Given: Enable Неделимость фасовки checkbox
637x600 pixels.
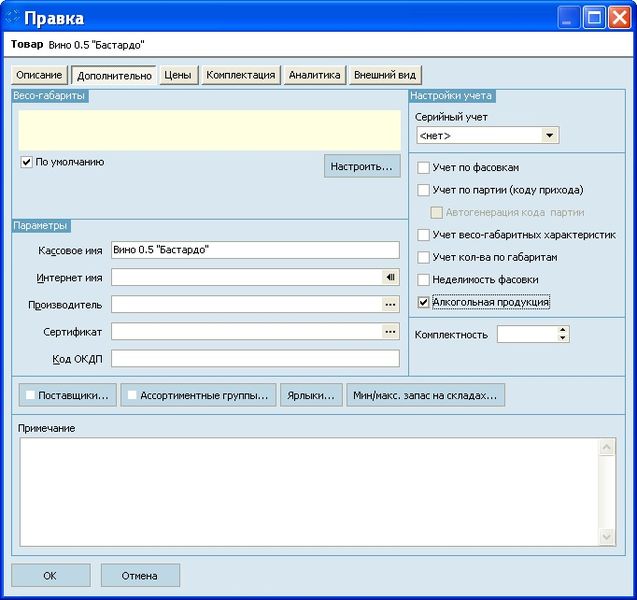Looking at the screenshot, I should [x=423, y=279].
